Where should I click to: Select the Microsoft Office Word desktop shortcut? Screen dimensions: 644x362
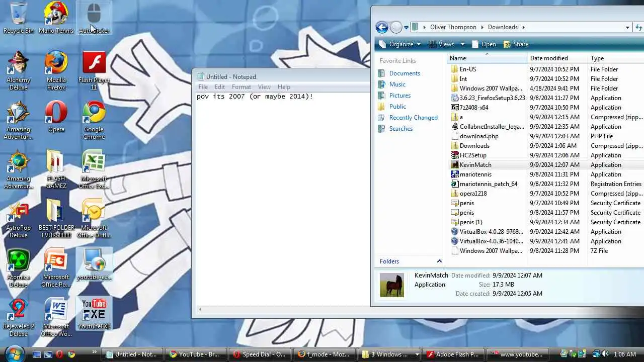pos(56,317)
